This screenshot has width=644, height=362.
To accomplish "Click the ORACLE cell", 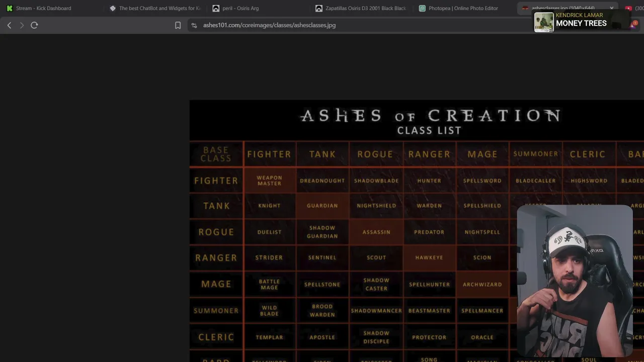I will (x=482, y=337).
